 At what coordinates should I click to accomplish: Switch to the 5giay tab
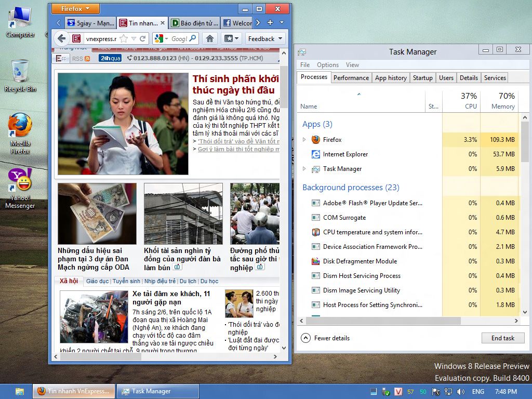pyautogui.click(x=91, y=23)
